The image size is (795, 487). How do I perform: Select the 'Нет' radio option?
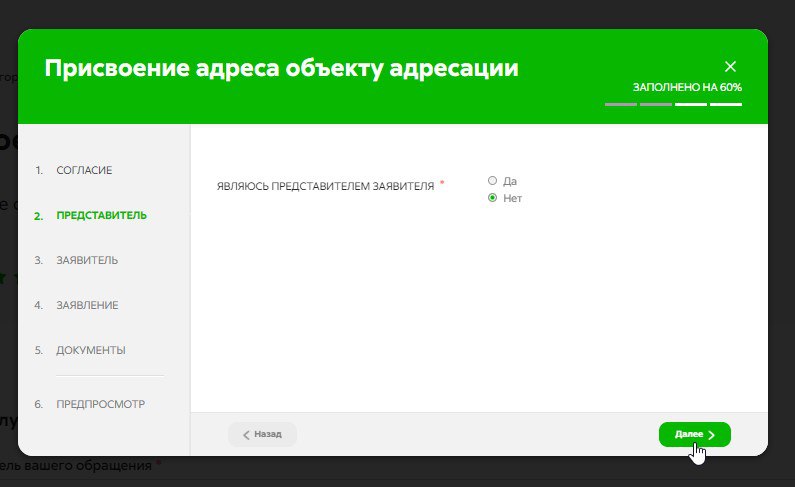492,198
